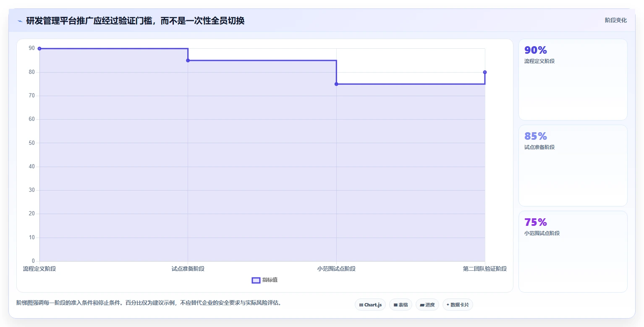Click the footnote text starting 阶梯图强调
This screenshot has width=644, height=327.
[x=149, y=303]
